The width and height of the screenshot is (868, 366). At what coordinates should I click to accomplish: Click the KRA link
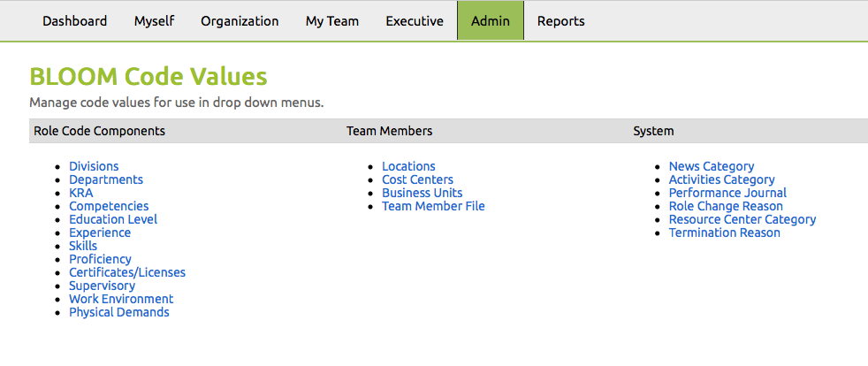pyautogui.click(x=80, y=193)
